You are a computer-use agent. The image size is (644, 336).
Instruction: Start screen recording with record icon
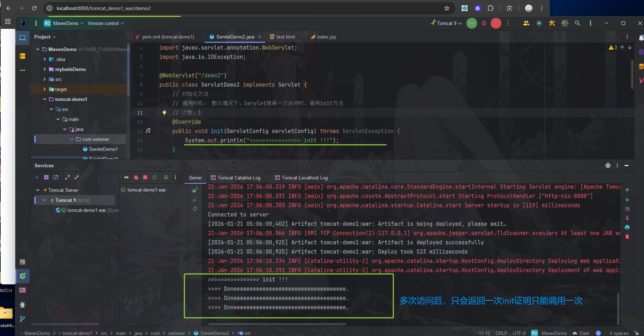[x=539, y=23]
